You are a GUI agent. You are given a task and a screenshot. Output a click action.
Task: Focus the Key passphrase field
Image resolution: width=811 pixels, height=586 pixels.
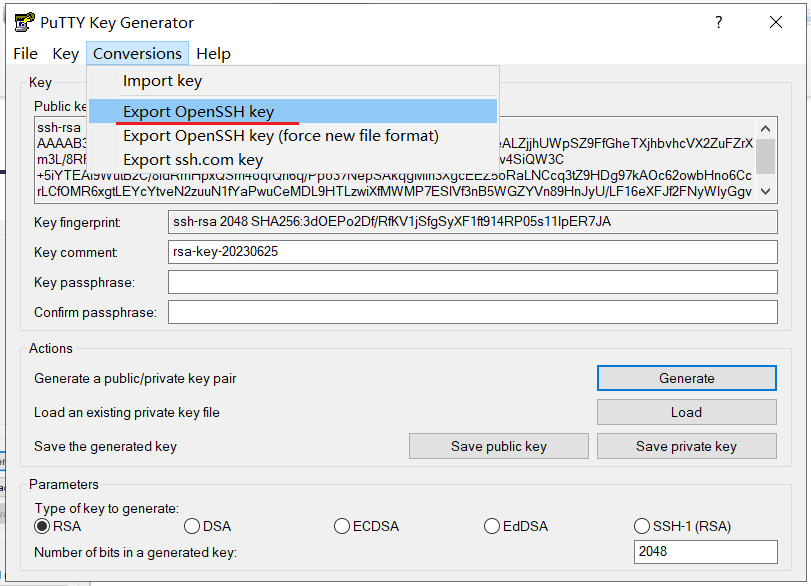473,282
